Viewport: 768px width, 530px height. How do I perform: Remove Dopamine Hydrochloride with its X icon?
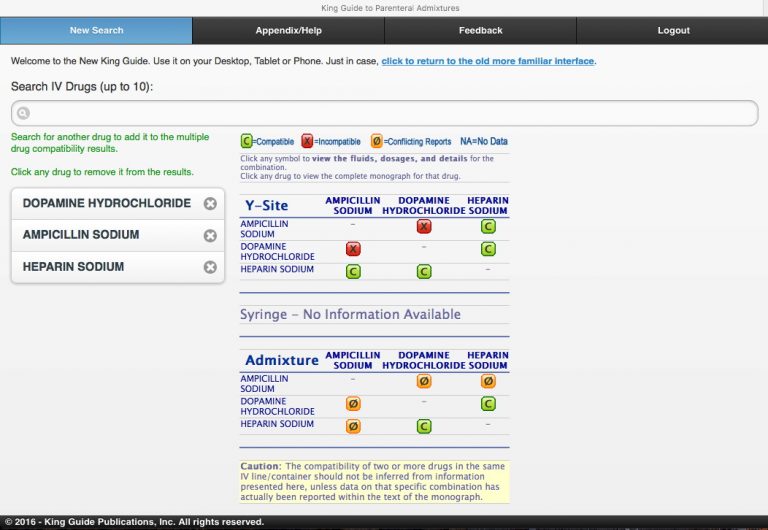pos(210,203)
